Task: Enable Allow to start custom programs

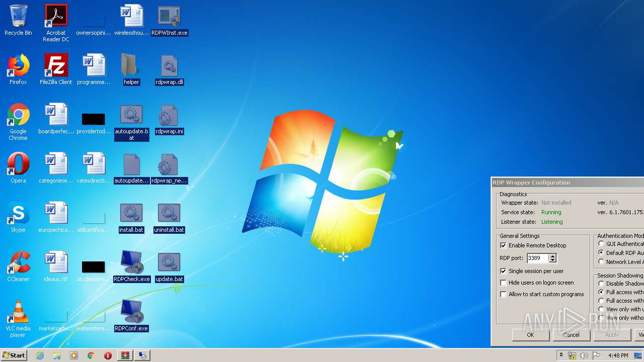Action: (x=503, y=294)
